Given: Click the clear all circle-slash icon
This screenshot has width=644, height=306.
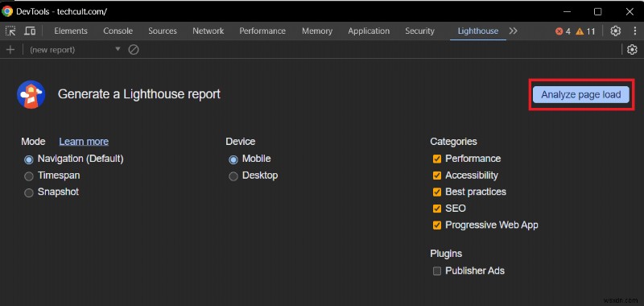Looking at the screenshot, I should 134,50.
